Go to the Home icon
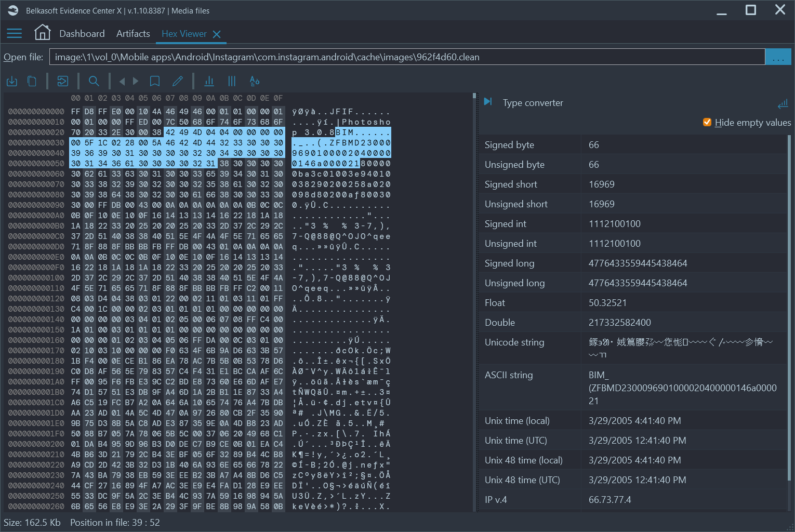This screenshot has width=795, height=532. tap(43, 33)
